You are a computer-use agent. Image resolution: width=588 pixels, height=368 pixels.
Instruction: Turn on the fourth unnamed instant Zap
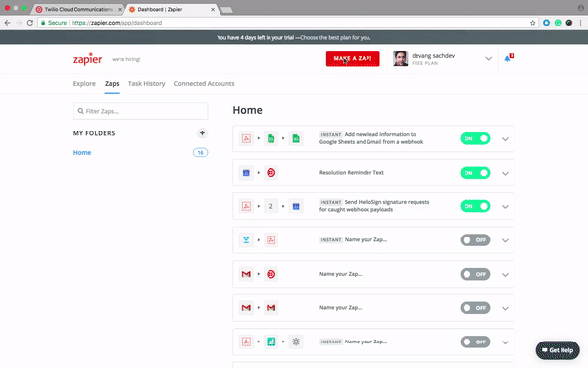(x=475, y=240)
